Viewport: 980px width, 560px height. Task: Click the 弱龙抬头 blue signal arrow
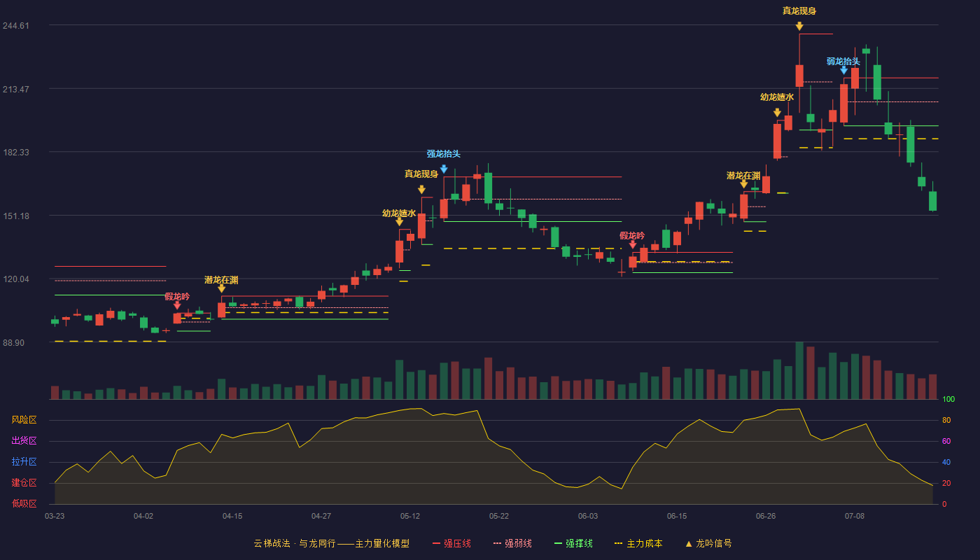tap(843, 70)
